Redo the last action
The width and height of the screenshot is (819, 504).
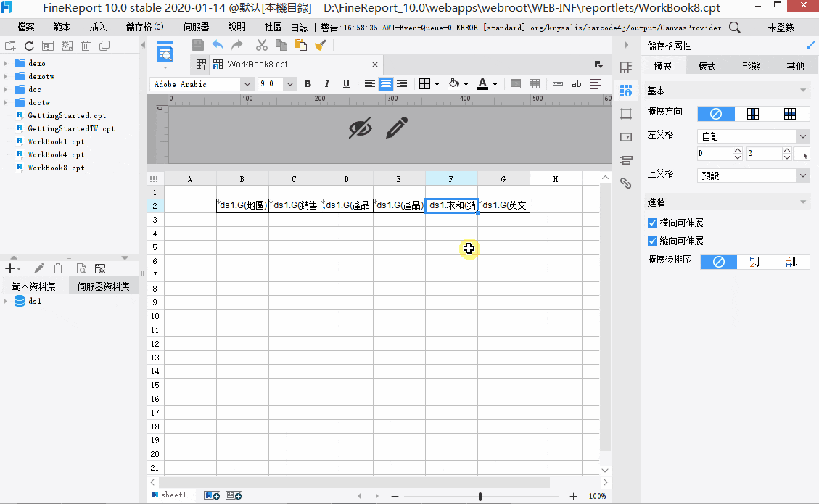pyautogui.click(x=237, y=46)
